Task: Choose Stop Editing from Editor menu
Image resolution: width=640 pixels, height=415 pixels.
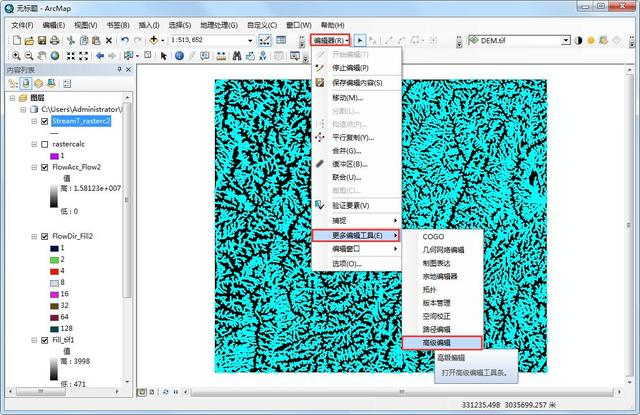Action: tap(357, 68)
